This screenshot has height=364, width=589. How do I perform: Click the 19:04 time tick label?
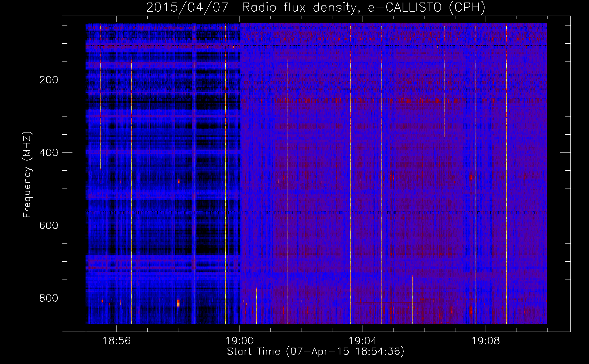[363, 341]
